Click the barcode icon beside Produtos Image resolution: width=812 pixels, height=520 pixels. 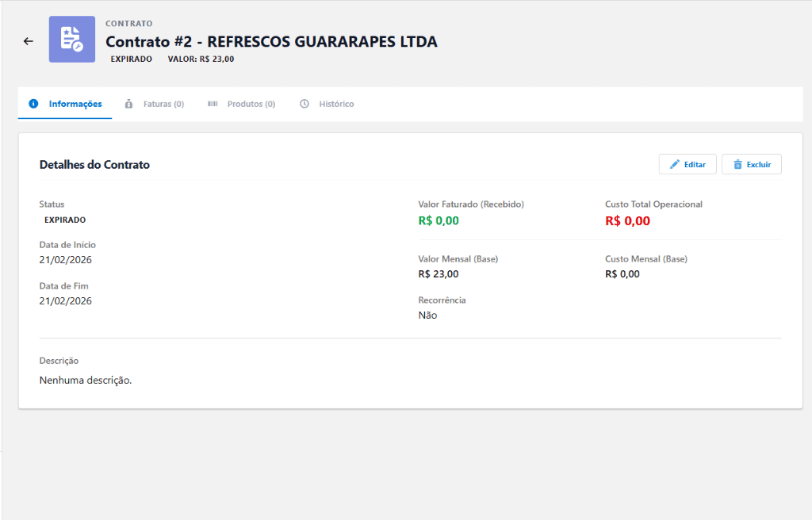click(x=213, y=103)
